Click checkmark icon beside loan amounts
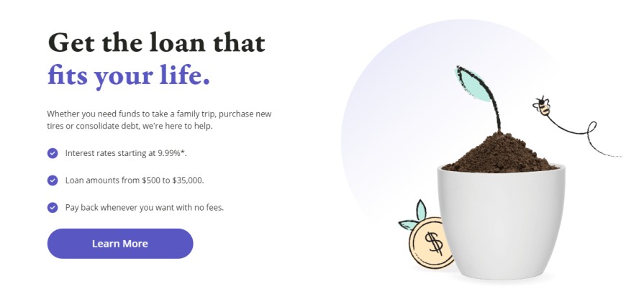 pos(53,180)
